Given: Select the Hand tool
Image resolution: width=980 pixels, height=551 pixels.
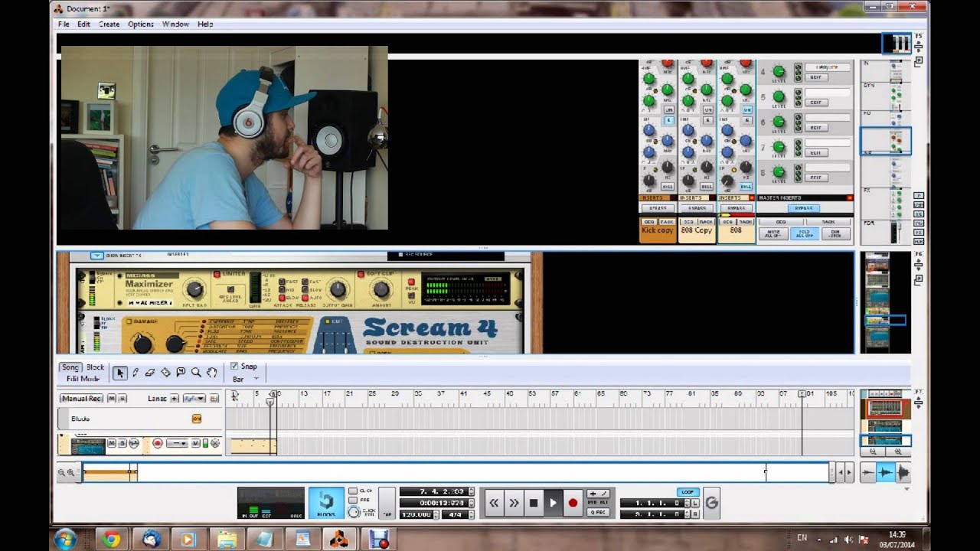Looking at the screenshot, I should [x=211, y=373].
